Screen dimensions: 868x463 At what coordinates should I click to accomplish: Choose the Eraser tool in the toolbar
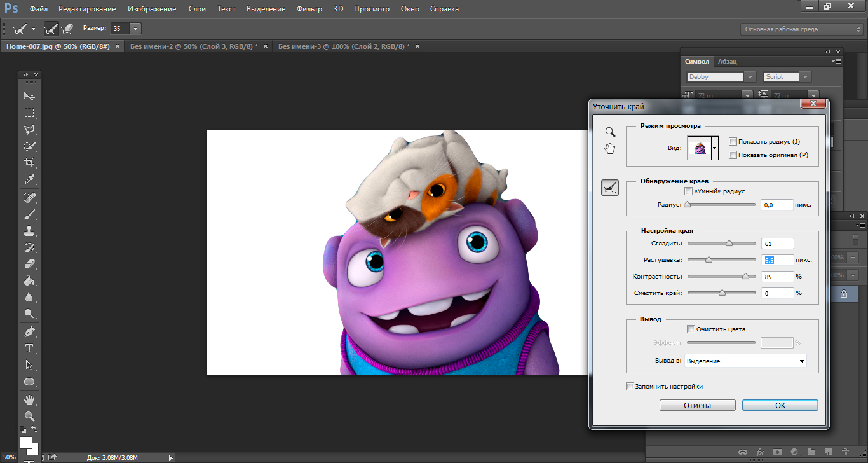click(x=29, y=264)
